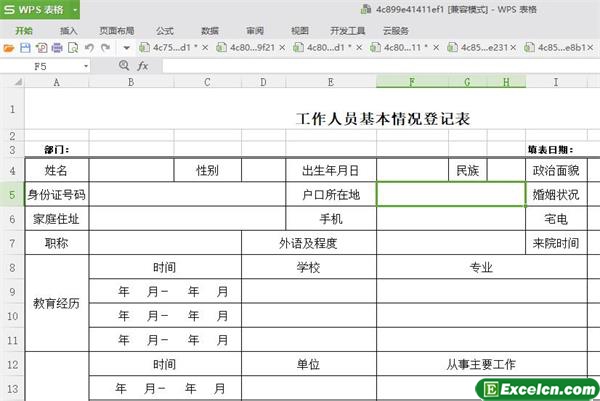Screen dimensions: 600x401
Task: Click the 教育经历 merged cell
Action: pyautogui.click(x=57, y=303)
